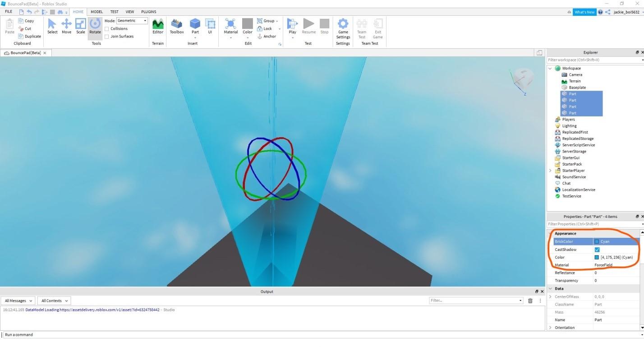
Task: Insert a new Part
Action: tap(195, 26)
